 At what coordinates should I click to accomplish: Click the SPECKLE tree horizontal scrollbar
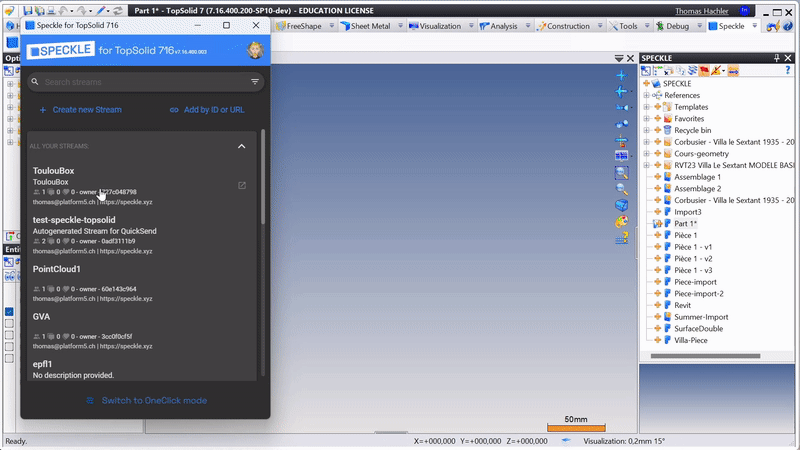[x=705, y=356]
